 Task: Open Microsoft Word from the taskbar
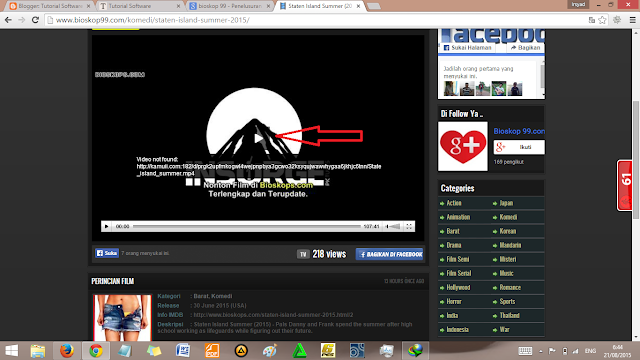[183, 351]
